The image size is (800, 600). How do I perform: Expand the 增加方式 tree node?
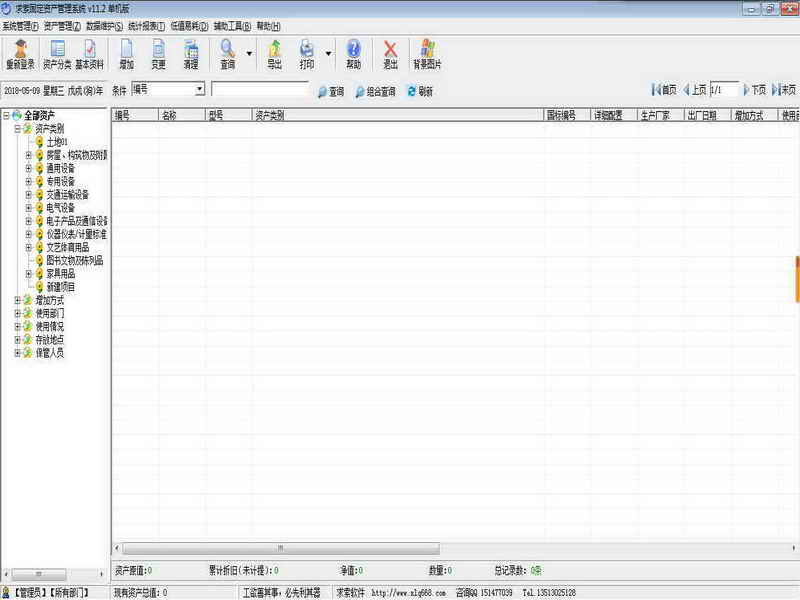(x=17, y=300)
